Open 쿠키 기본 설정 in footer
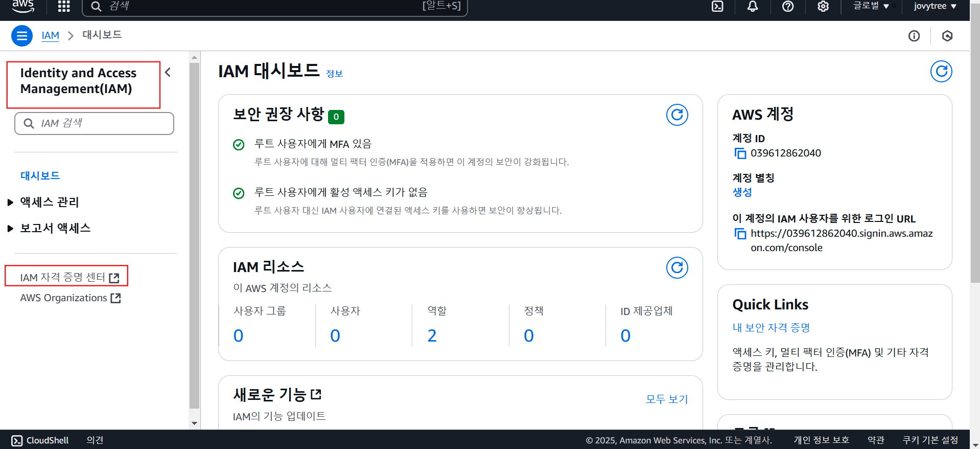980x449 pixels. (930, 440)
